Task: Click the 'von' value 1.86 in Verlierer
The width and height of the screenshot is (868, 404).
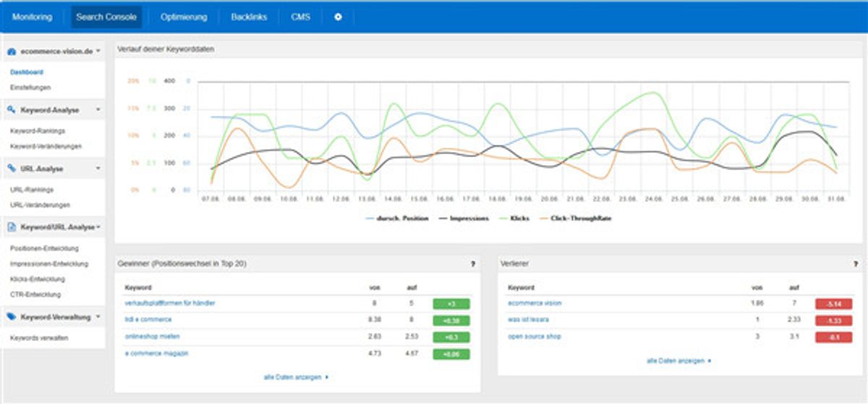Action: (757, 303)
